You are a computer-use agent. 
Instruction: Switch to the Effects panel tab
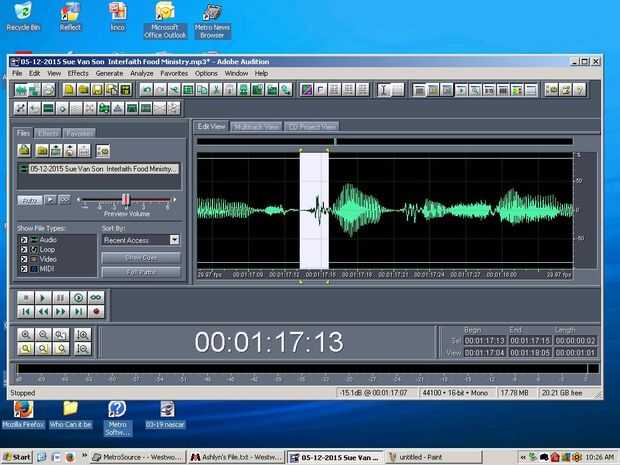click(x=48, y=133)
